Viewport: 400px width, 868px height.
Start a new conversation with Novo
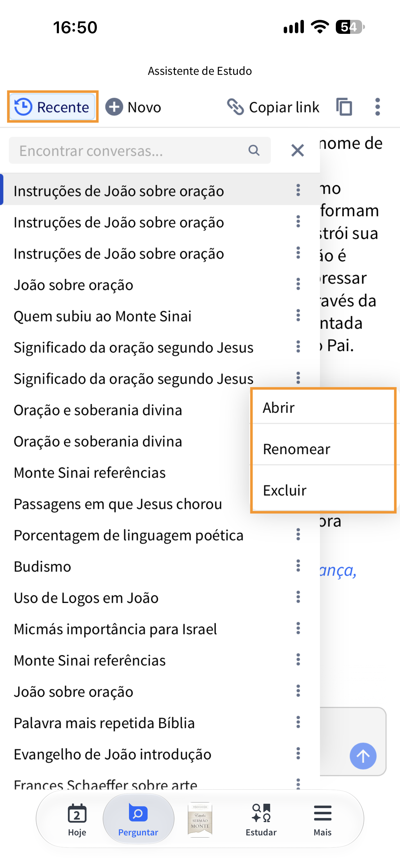tap(133, 107)
